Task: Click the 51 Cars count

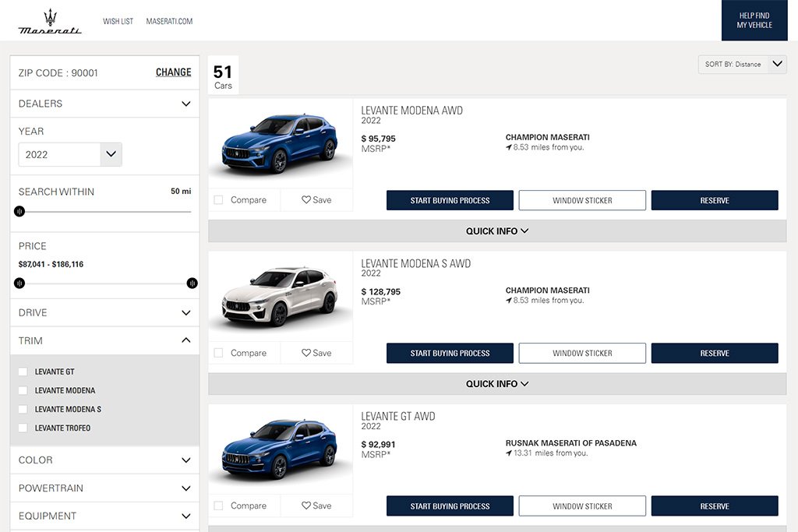Action: point(223,77)
